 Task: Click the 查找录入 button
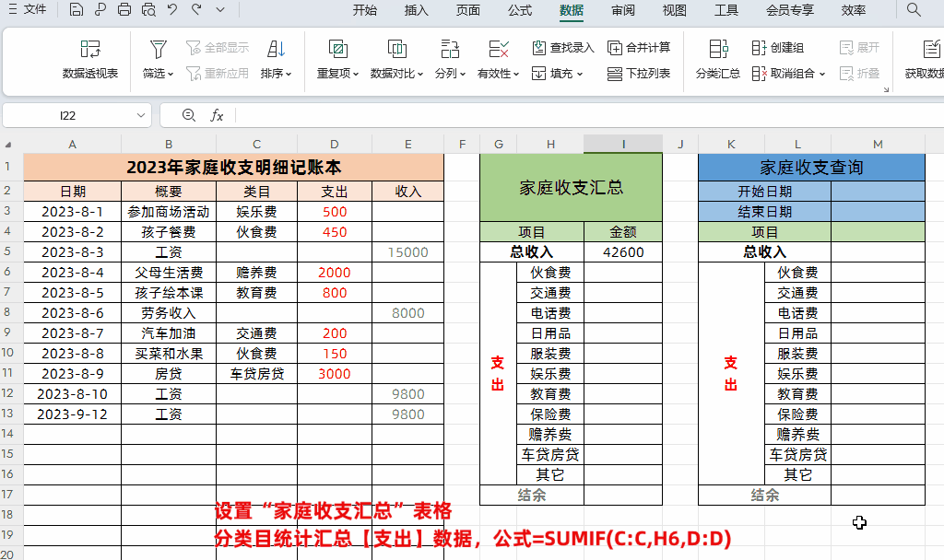563,48
